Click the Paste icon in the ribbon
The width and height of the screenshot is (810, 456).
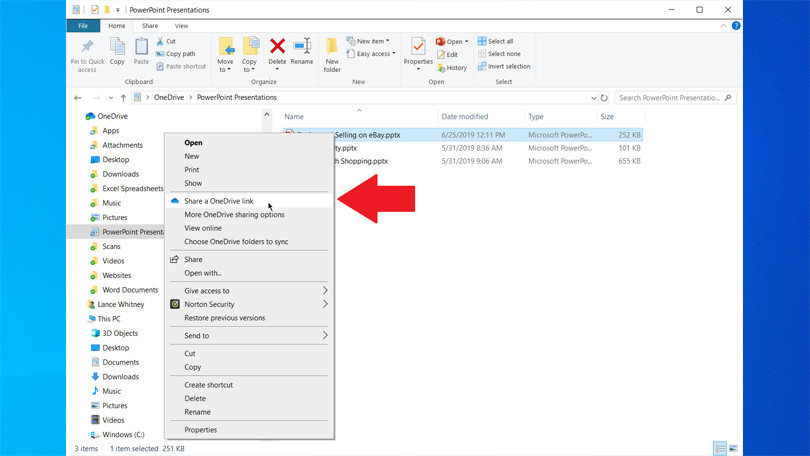click(x=141, y=46)
